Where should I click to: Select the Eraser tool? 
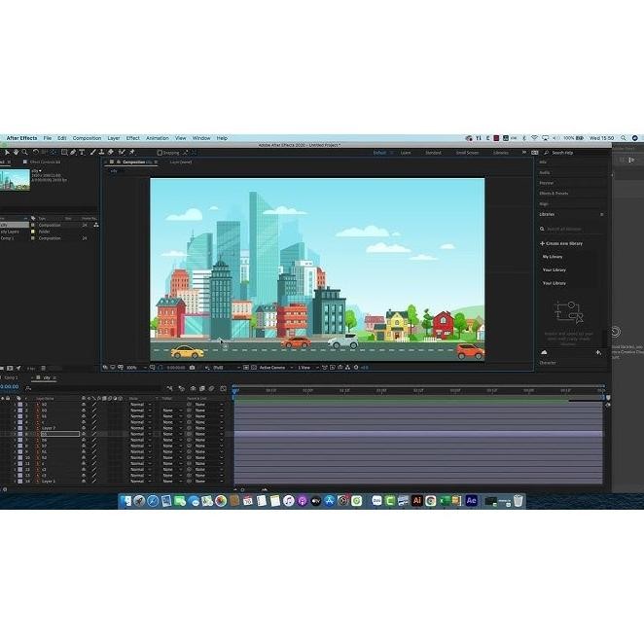(x=111, y=153)
